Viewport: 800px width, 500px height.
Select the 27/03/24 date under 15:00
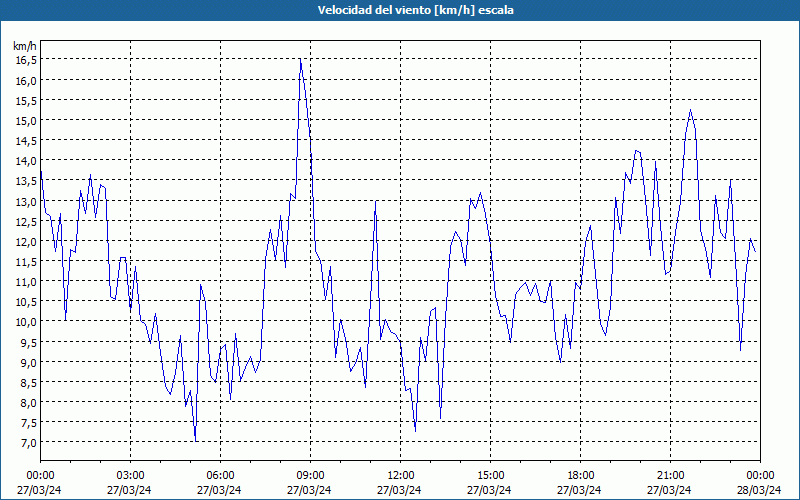coord(489,490)
